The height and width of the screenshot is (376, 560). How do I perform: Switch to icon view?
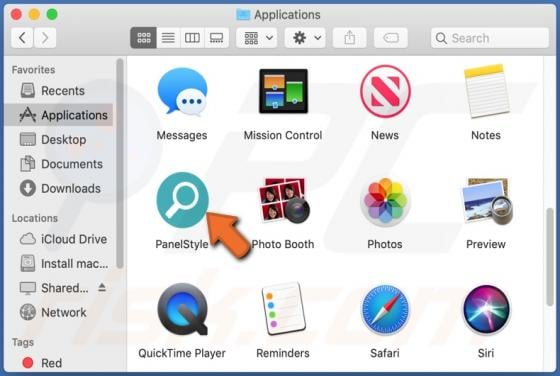pos(144,37)
